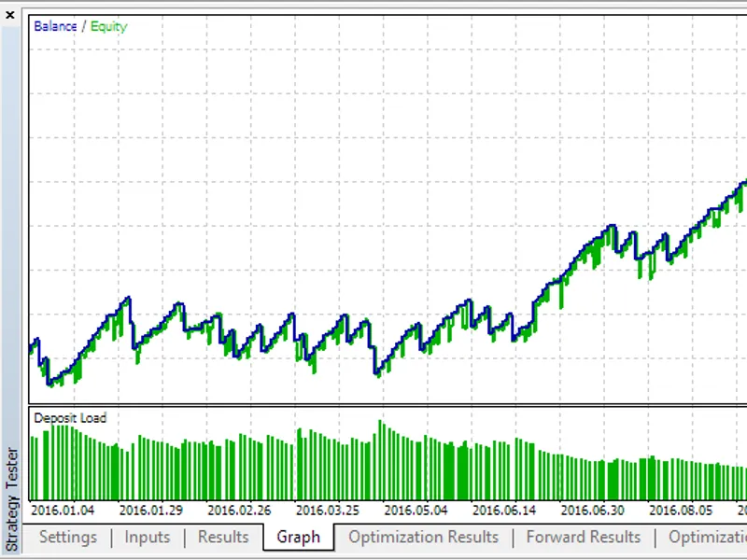Click the 2016.06.14 date label
The image size is (747, 560).
[504, 511]
